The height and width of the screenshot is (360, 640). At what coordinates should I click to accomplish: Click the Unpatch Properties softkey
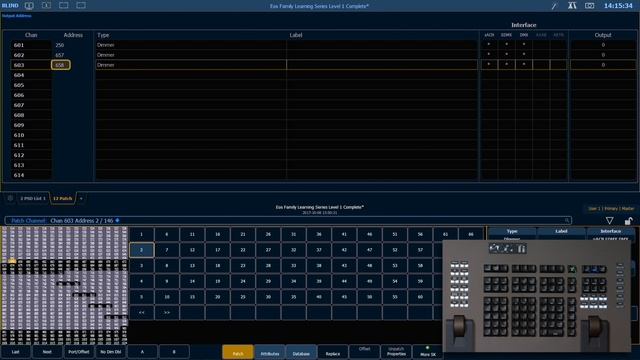pos(396,351)
